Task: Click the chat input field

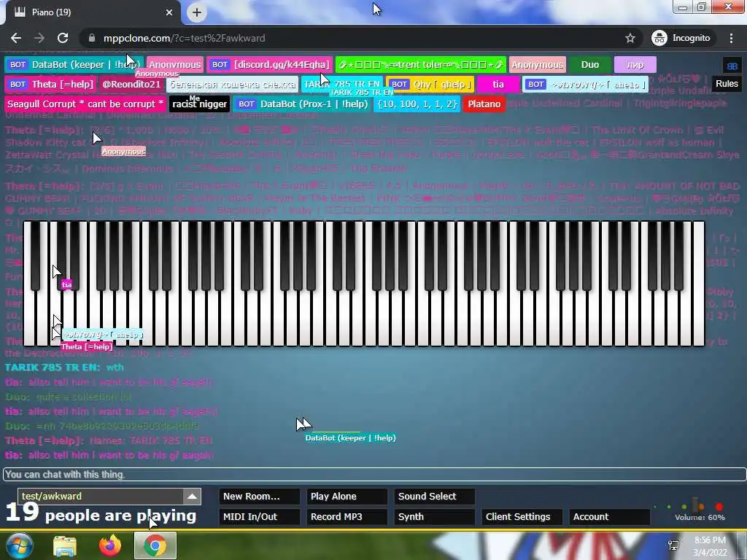Action: point(374,474)
